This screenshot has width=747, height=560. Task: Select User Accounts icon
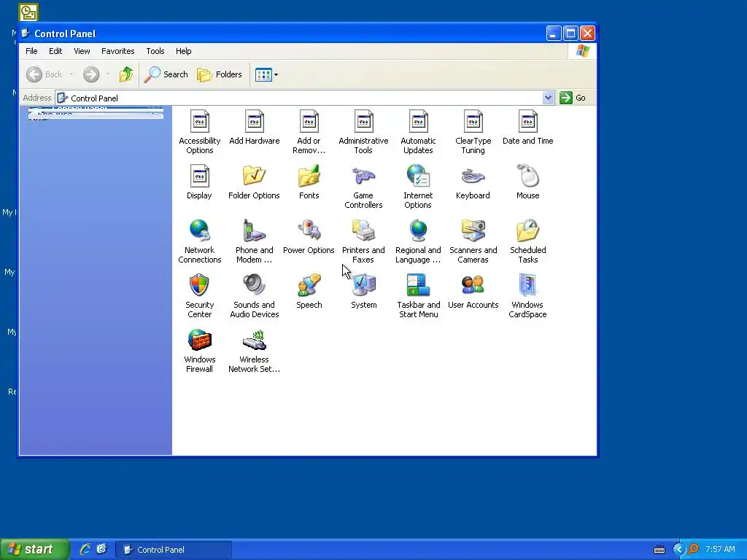point(473,285)
